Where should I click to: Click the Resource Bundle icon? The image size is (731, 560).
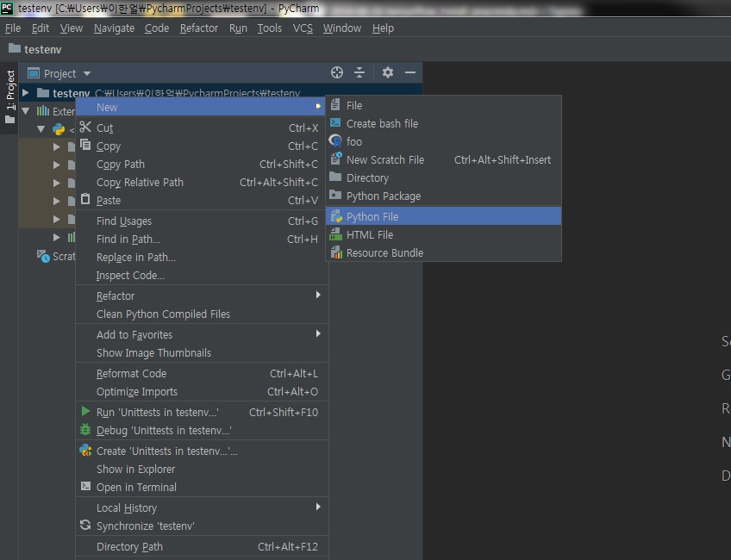(335, 252)
